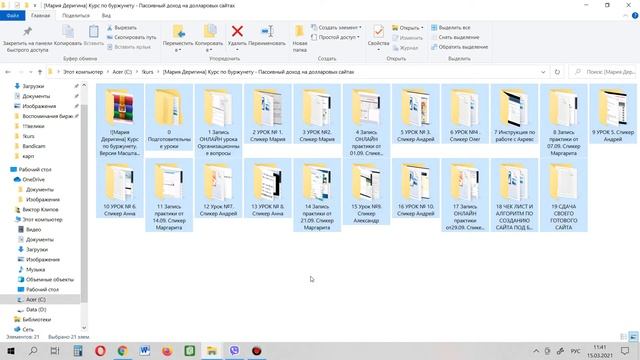Image resolution: width=640 pixels, height=360 pixels.
Task: Click Cut in the clipboard group
Action: (x=122, y=27)
